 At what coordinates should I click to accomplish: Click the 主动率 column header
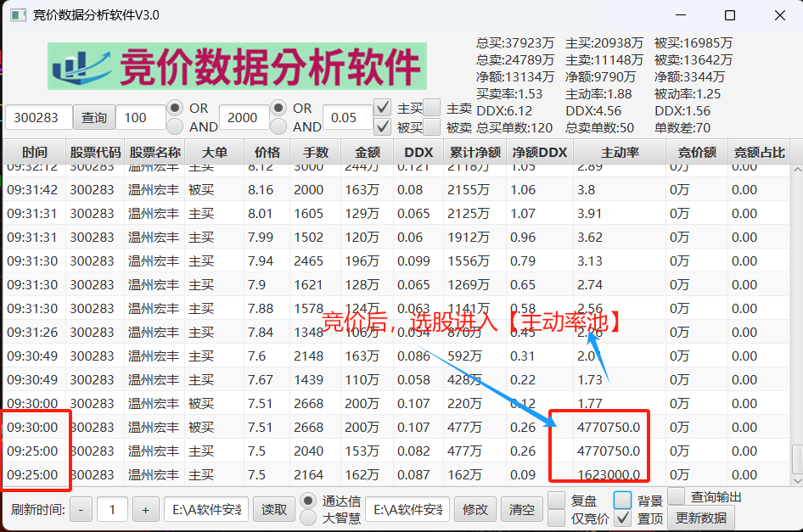[x=620, y=153]
